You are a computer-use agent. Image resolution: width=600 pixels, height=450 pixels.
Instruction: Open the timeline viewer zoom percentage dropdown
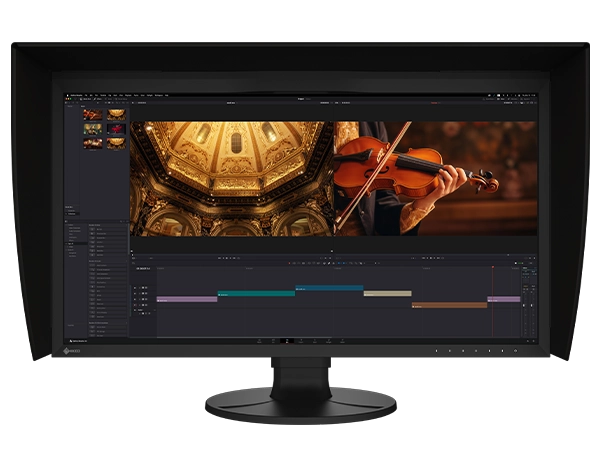[338, 103]
